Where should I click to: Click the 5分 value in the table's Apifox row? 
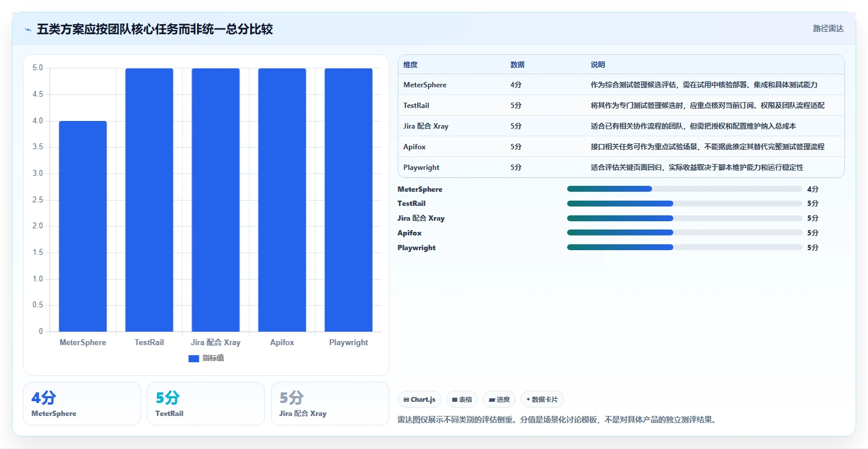516,147
